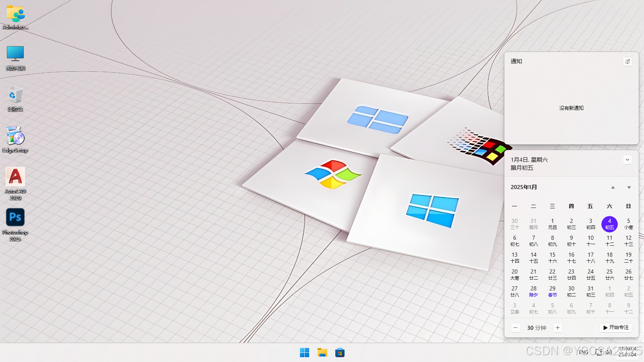Click the 2025年1月 month header
This screenshot has width=644, height=362.
pyautogui.click(x=524, y=187)
